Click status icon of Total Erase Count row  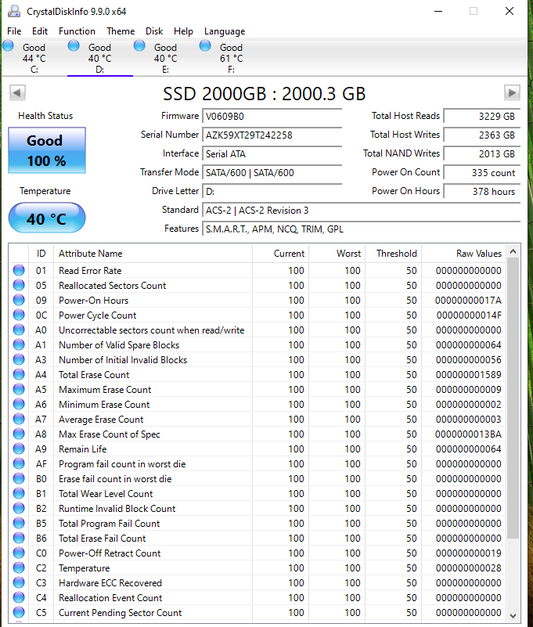(x=19, y=374)
